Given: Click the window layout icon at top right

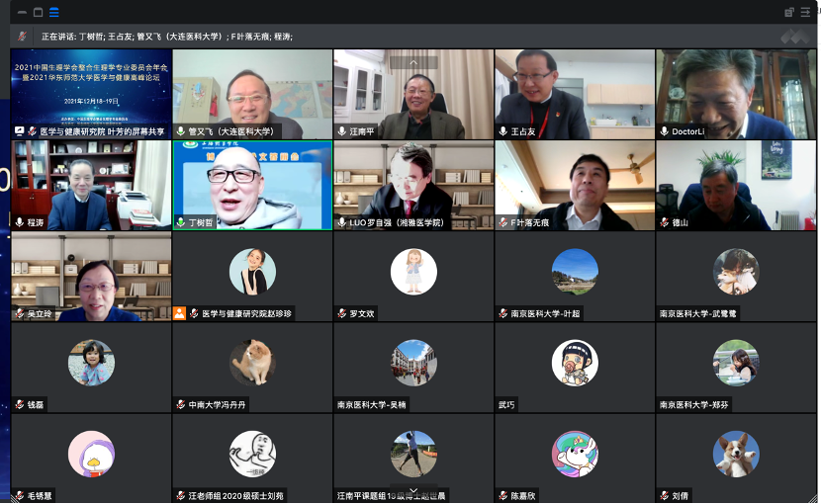Looking at the screenshot, I should (789, 12).
